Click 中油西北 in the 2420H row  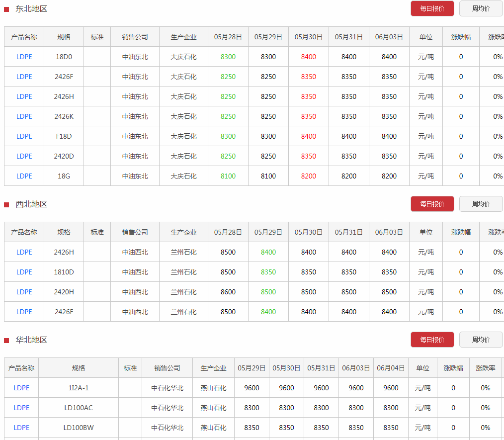pos(135,292)
